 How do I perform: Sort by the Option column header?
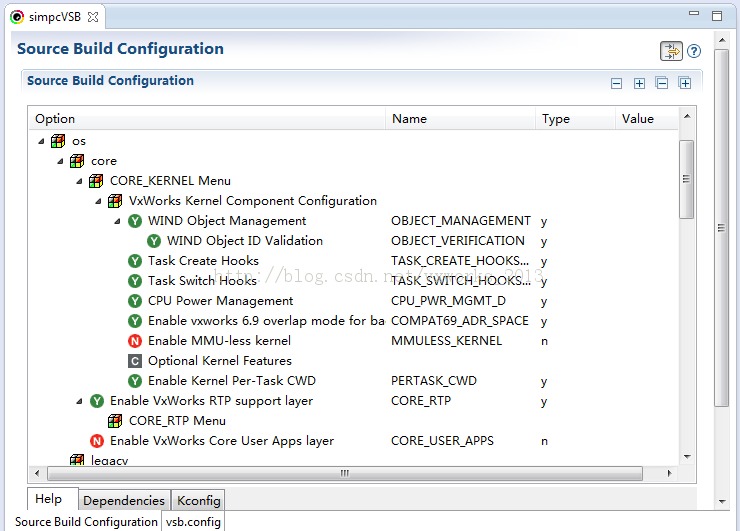(x=207, y=118)
